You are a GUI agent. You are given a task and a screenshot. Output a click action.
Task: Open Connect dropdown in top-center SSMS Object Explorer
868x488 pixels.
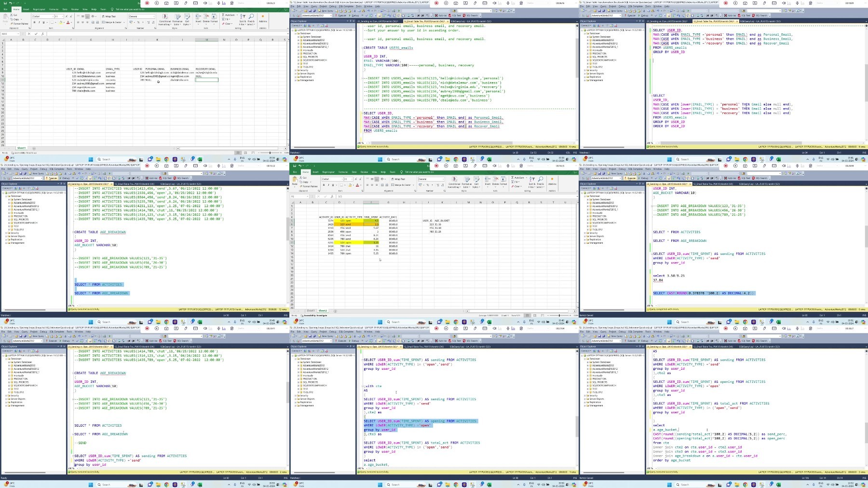coord(296,26)
